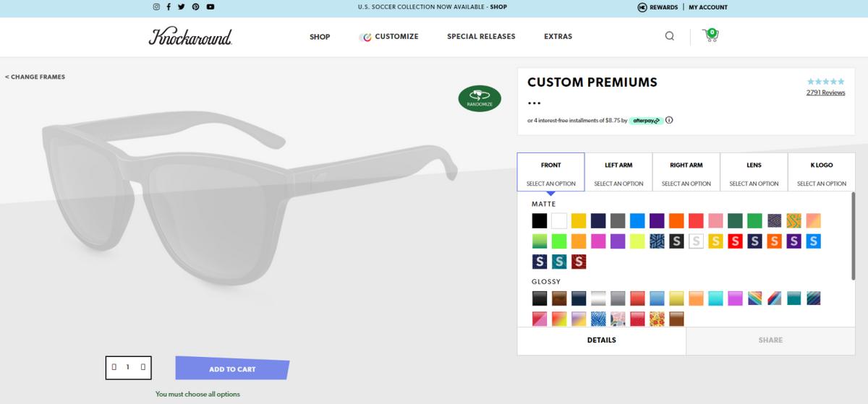Open the Customize menu item
Image resolution: width=868 pixels, height=404 pixels.
[x=389, y=37]
